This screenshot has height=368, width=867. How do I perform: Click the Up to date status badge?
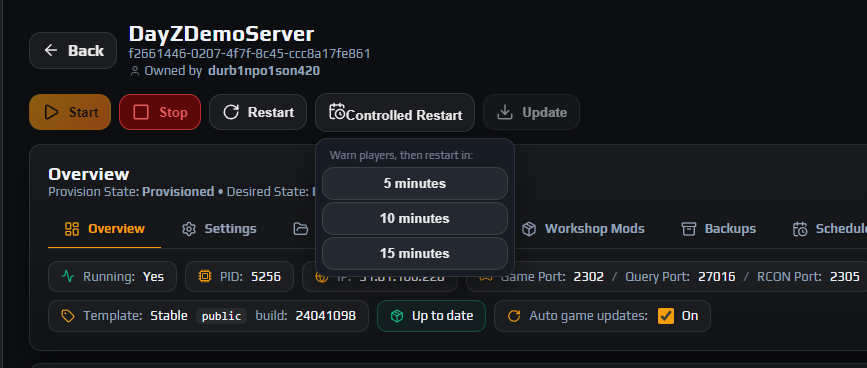[x=431, y=316]
